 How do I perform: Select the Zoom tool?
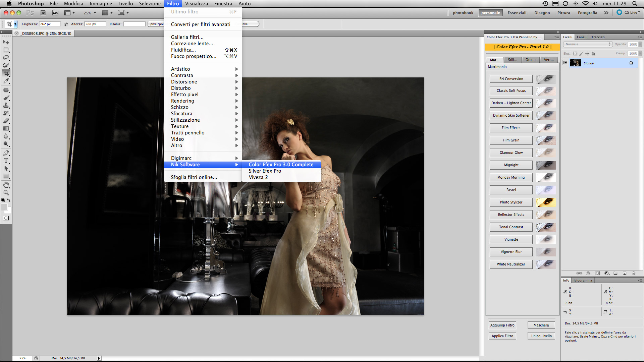tap(6, 193)
